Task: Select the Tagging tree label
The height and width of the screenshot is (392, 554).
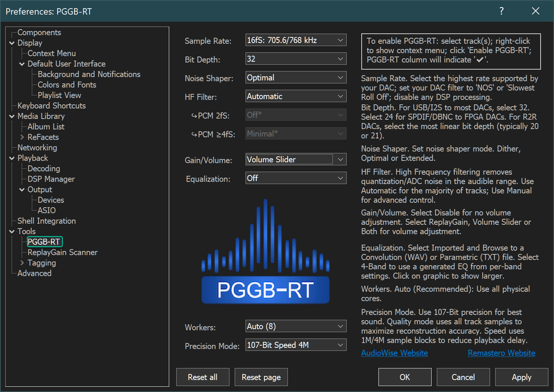Action: [x=42, y=263]
